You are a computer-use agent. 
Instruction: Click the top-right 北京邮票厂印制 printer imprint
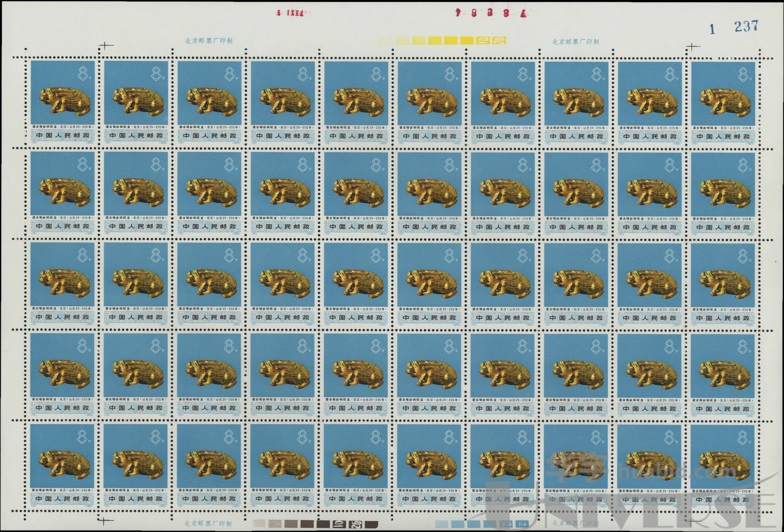click(x=575, y=42)
